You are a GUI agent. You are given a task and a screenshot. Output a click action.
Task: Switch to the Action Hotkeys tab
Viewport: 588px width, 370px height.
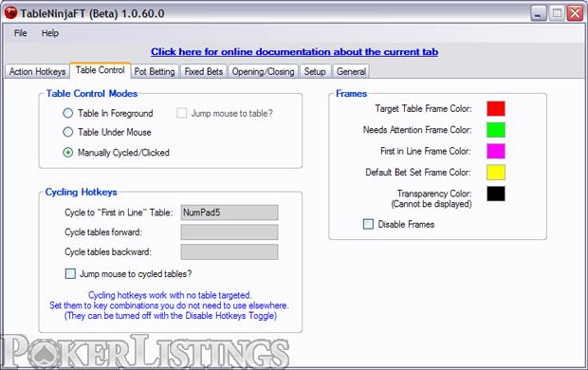[x=38, y=71]
